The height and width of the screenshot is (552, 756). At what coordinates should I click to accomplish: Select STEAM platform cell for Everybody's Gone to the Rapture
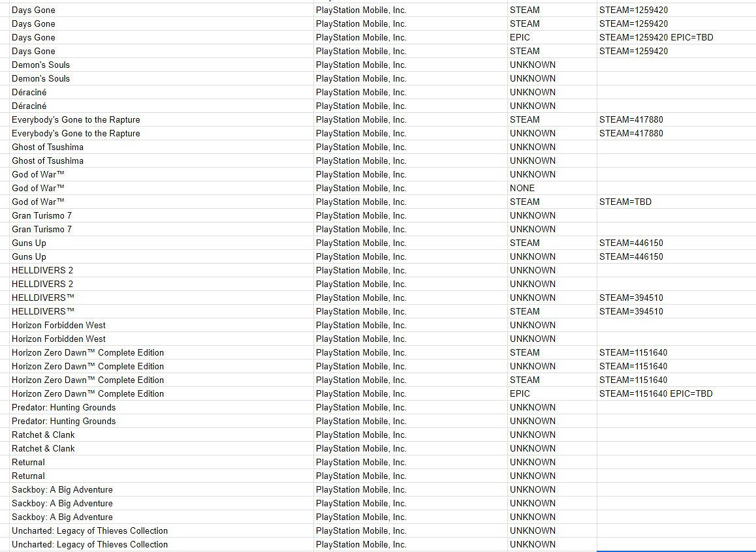524,119
